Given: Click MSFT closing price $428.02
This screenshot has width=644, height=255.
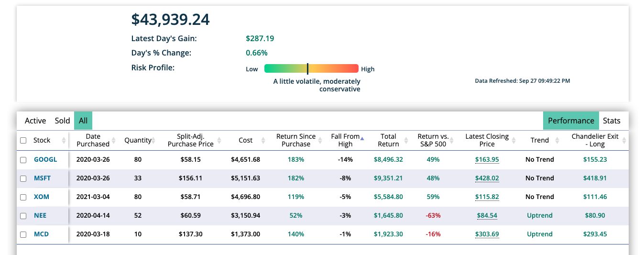Looking at the screenshot, I should tap(487, 178).
